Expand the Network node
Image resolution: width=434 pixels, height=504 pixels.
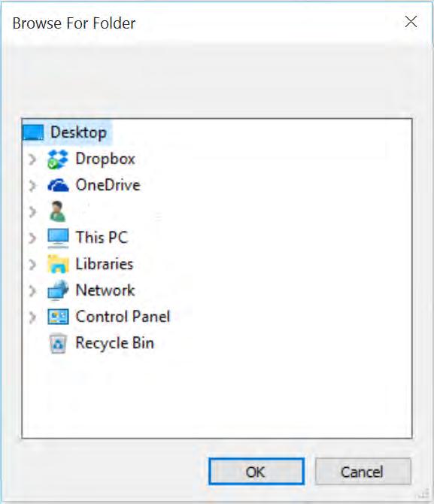pos(32,290)
